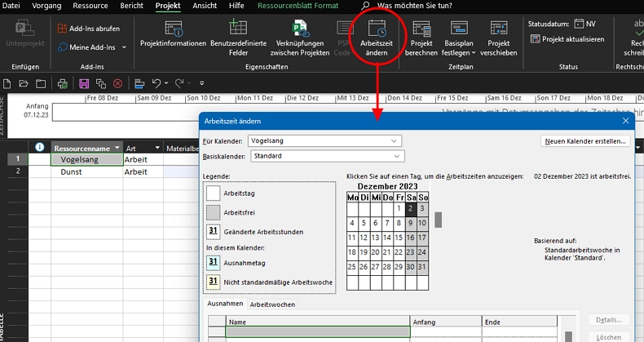Click the Arbeitsfrei legend swatch
The height and width of the screenshot is (342, 644).
tap(213, 212)
